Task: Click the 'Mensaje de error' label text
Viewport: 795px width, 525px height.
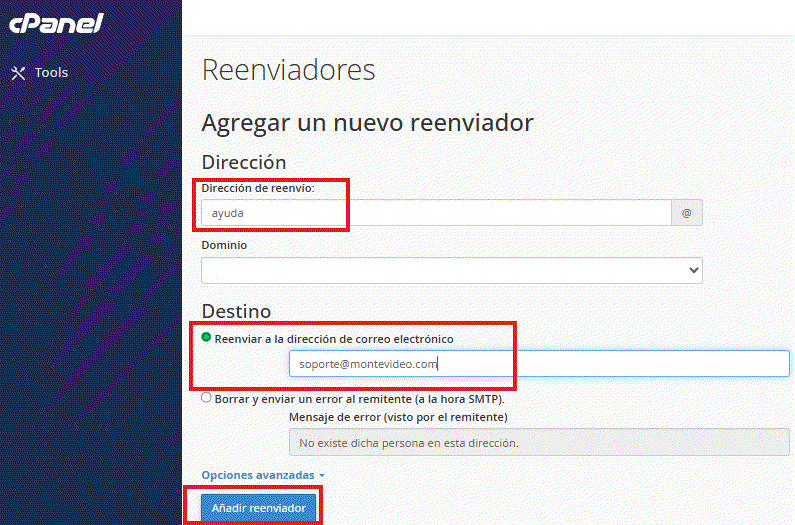Action: coord(397,416)
